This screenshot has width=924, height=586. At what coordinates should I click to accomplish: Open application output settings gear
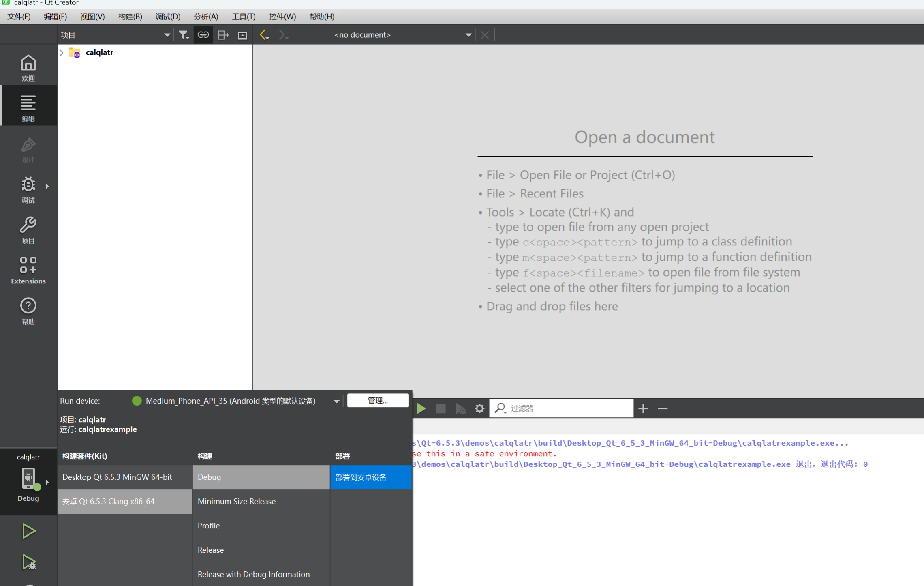click(479, 408)
